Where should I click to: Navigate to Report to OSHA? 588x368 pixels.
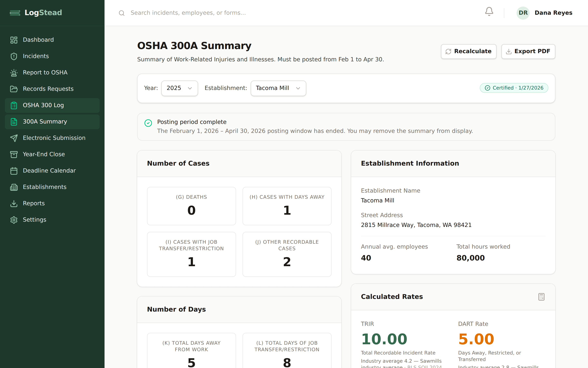point(52,73)
